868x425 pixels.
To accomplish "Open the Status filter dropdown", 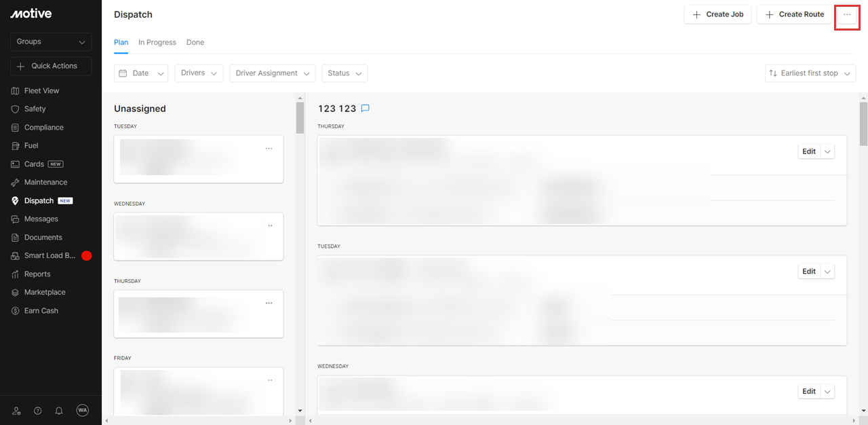I will pyautogui.click(x=344, y=73).
